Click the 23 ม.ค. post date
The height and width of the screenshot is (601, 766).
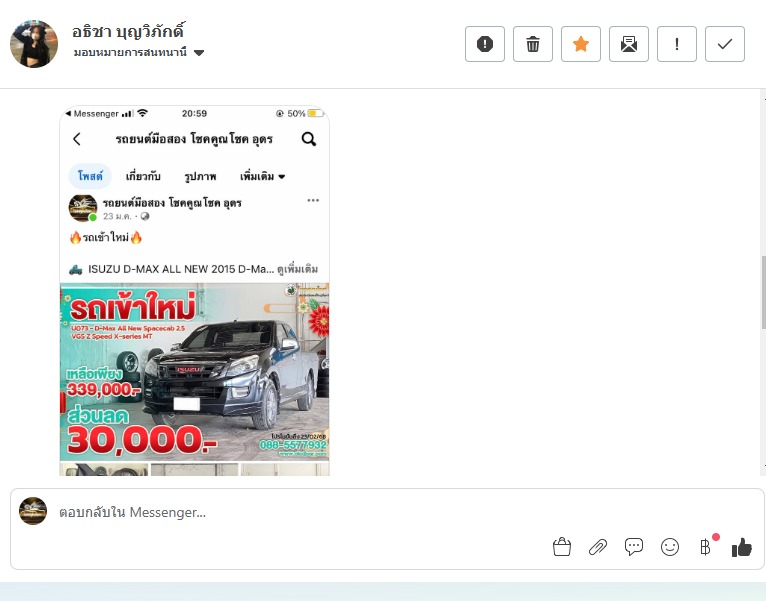(117, 216)
